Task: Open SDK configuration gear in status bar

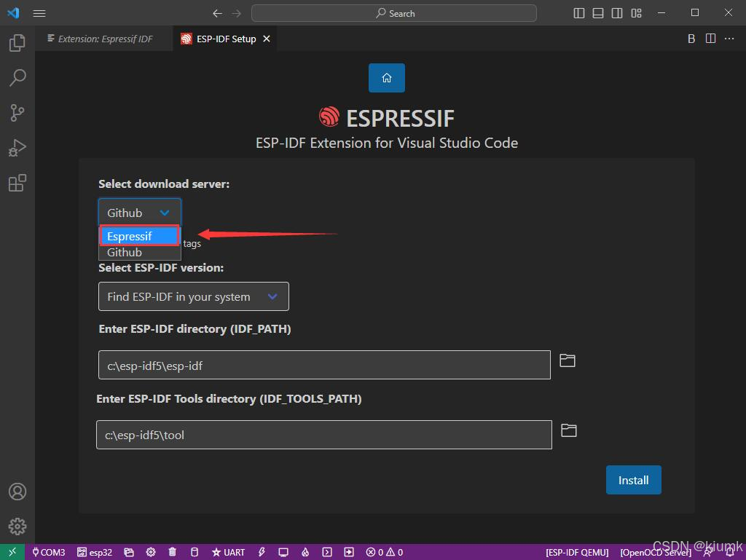Action: tap(151, 552)
